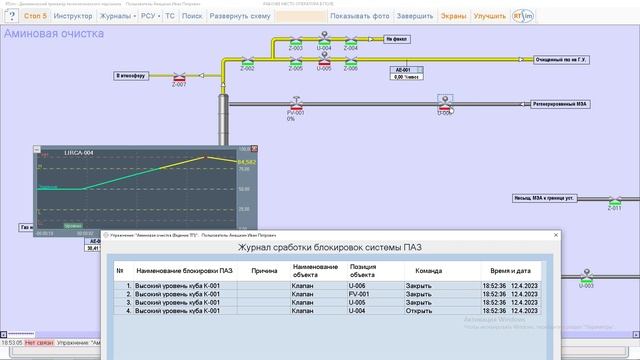Select journal row 3 with U-005
The height and width of the screenshot is (360, 640).
pos(328,302)
